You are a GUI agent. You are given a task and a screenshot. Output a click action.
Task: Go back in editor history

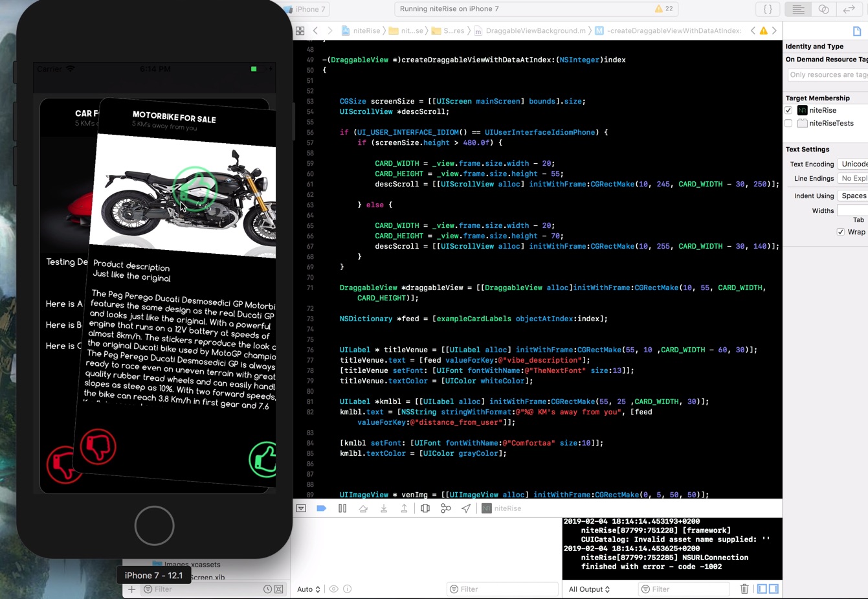315,30
